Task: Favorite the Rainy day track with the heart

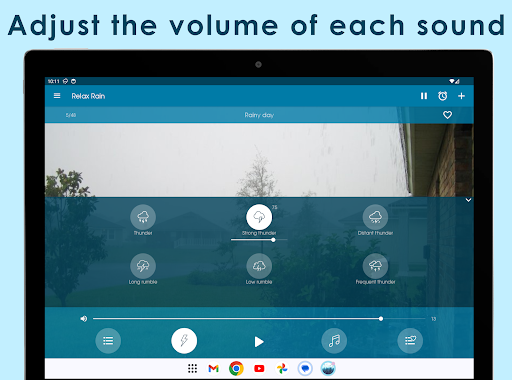Action: [447, 115]
